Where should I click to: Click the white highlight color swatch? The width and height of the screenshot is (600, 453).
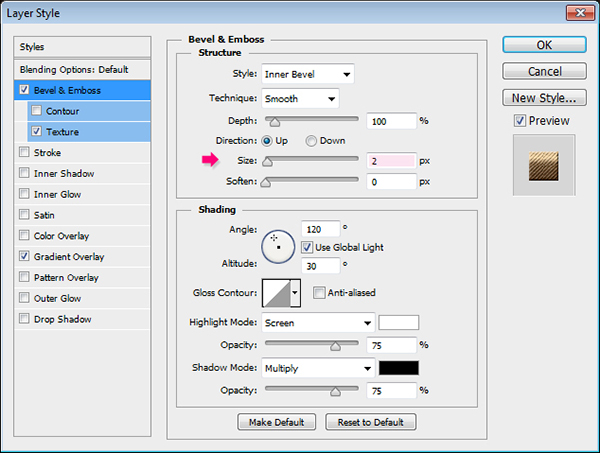pyautogui.click(x=399, y=323)
